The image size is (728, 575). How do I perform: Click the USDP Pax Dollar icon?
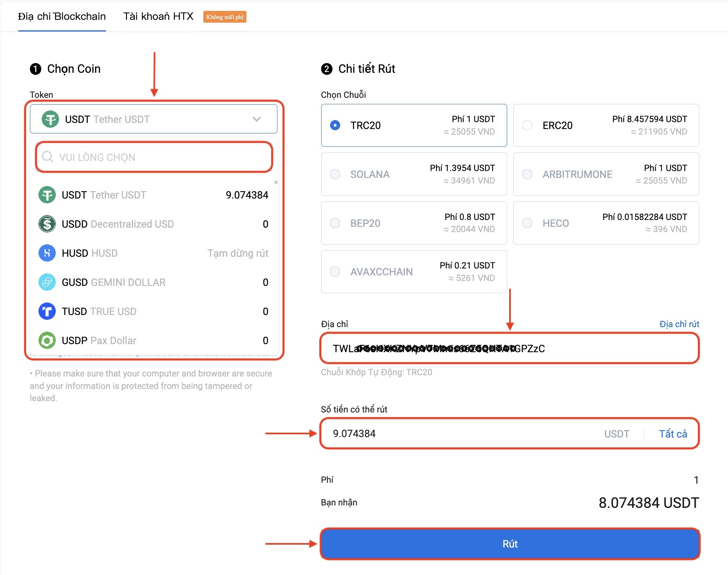[47, 340]
